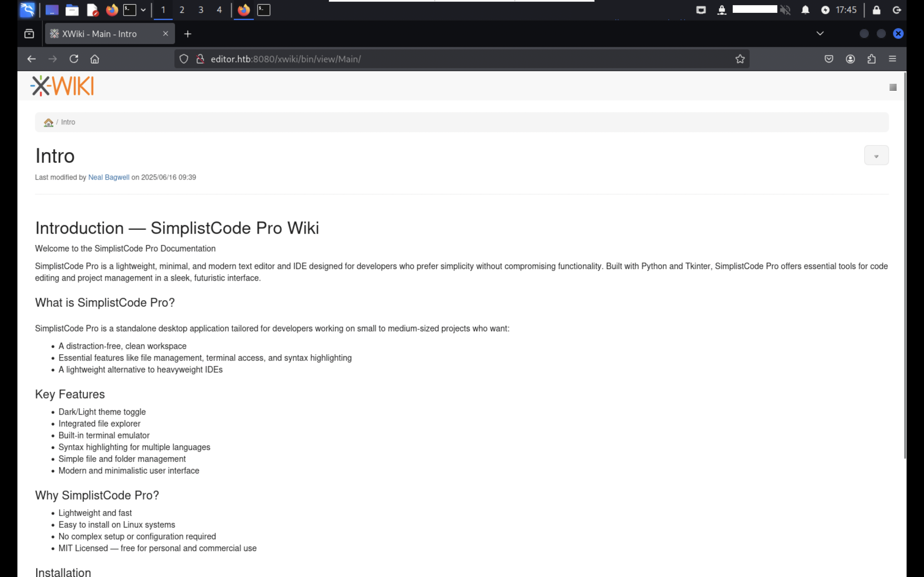The image size is (924, 577).
Task: Bookmark this page with star icon
Action: pyautogui.click(x=740, y=59)
